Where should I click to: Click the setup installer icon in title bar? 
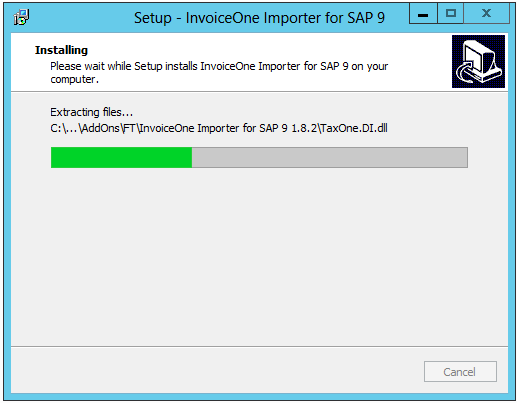coord(21,17)
